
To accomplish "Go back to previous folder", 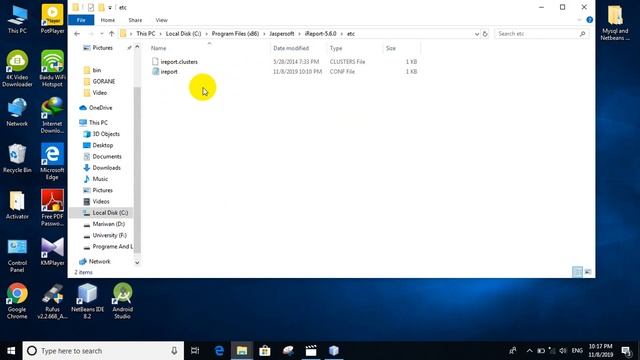I will tap(77, 34).
